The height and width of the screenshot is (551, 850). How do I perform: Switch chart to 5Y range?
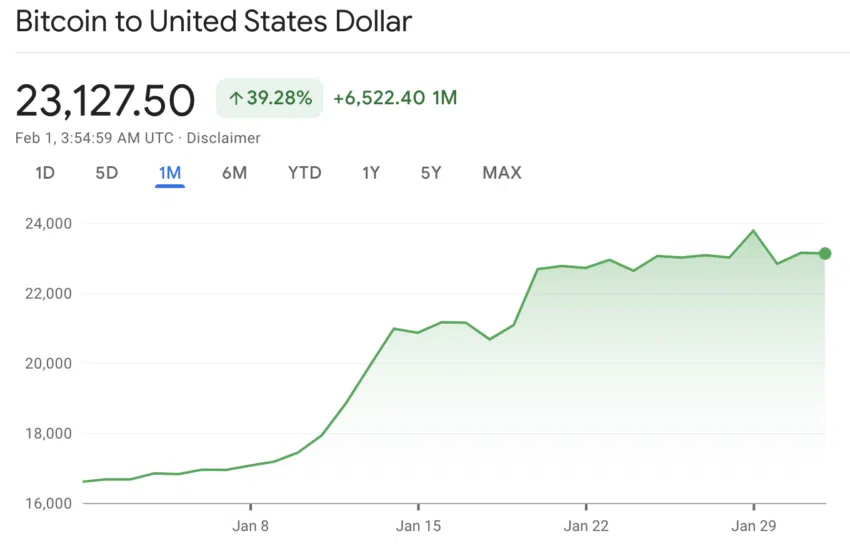point(431,173)
